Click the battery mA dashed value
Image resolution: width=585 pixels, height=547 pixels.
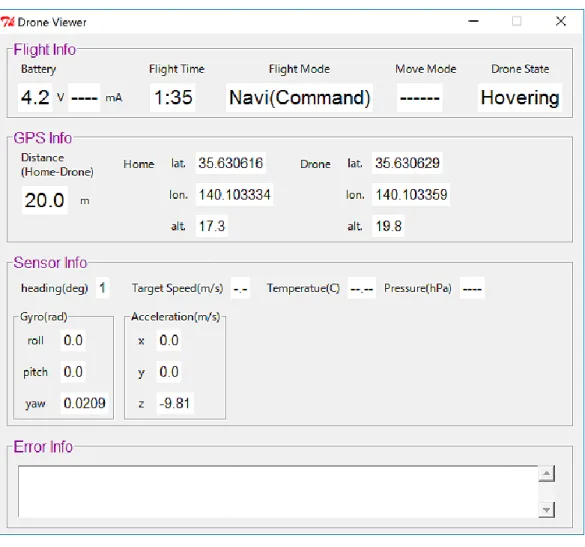click(x=84, y=98)
